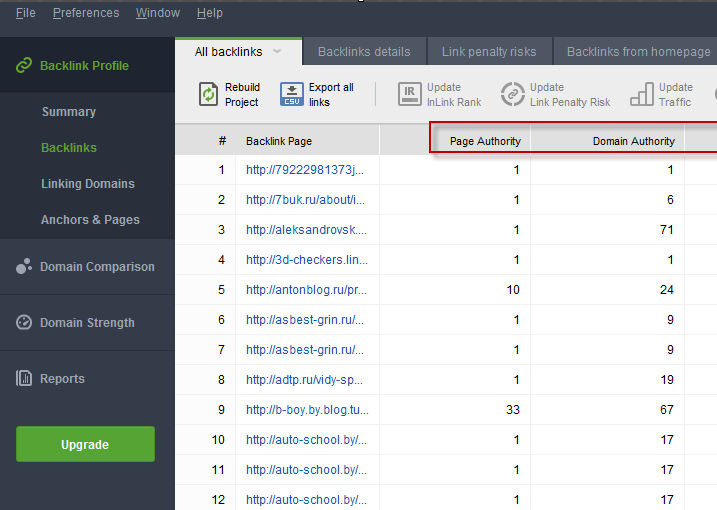Click the Update InLink Rank IR icon
The image size is (717, 510).
click(x=409, y=94)
